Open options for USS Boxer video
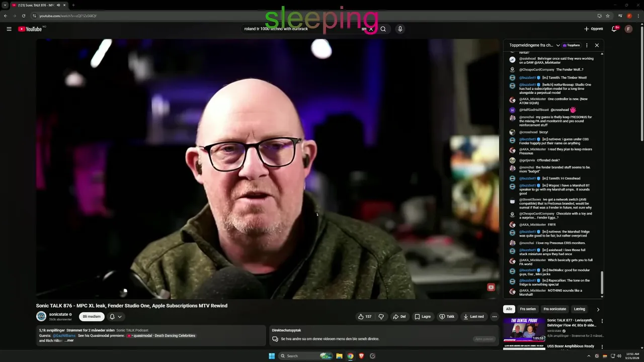644x362 pixels. coord(602,346)
